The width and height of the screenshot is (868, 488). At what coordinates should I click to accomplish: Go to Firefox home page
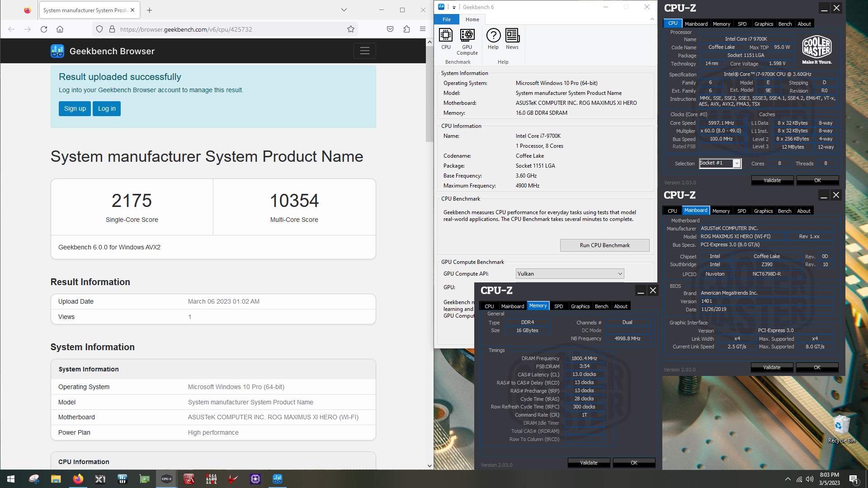60,29
